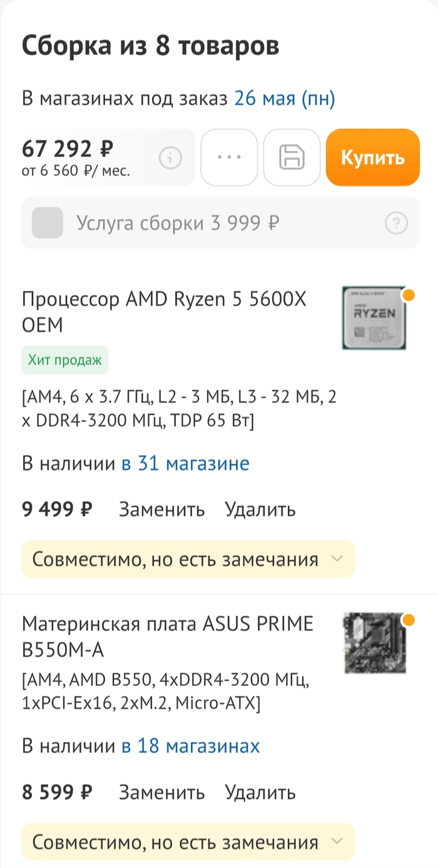Open the three-dots more options menu
Screen dimensions: 438x868
coord(229,158)
